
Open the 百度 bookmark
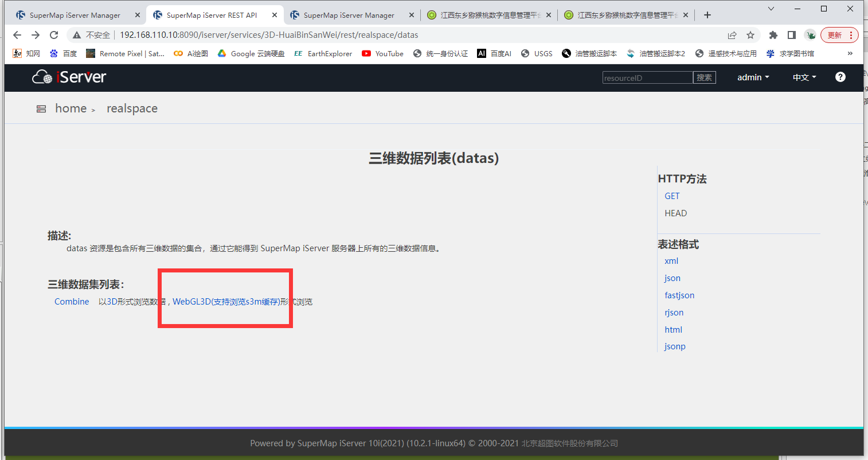tap(63, 53)
